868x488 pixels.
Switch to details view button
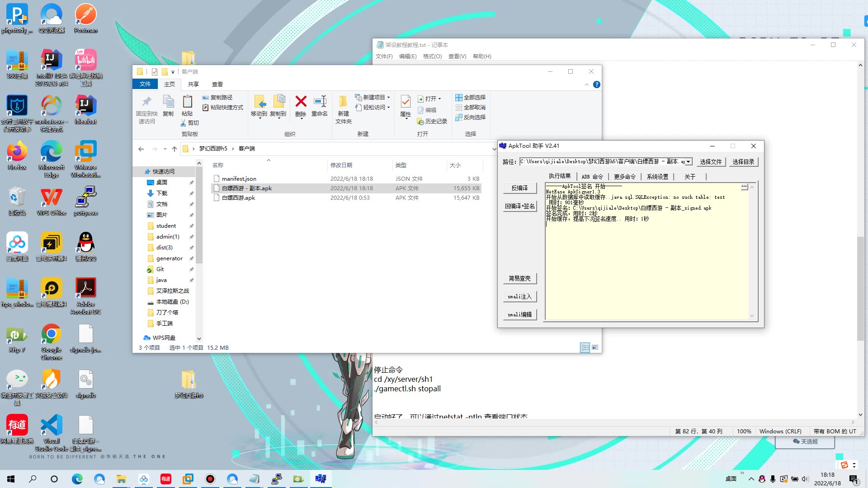pos(585,347)
